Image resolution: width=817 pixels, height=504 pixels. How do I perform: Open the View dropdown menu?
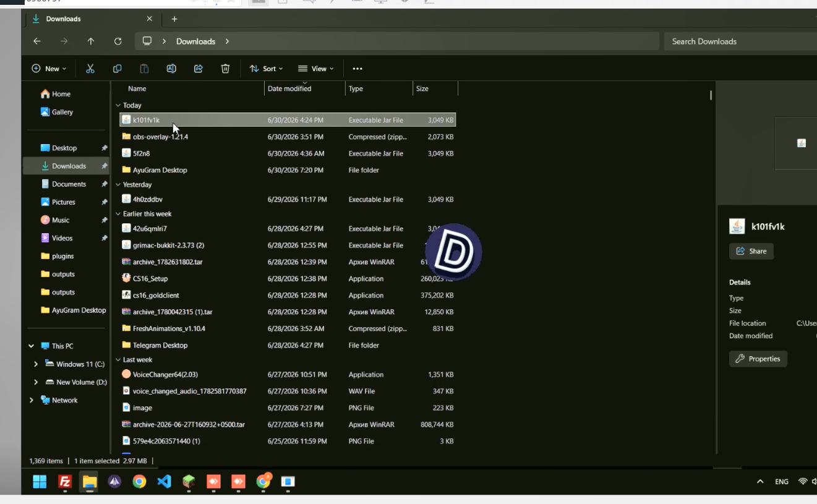(x=315, y=69)
